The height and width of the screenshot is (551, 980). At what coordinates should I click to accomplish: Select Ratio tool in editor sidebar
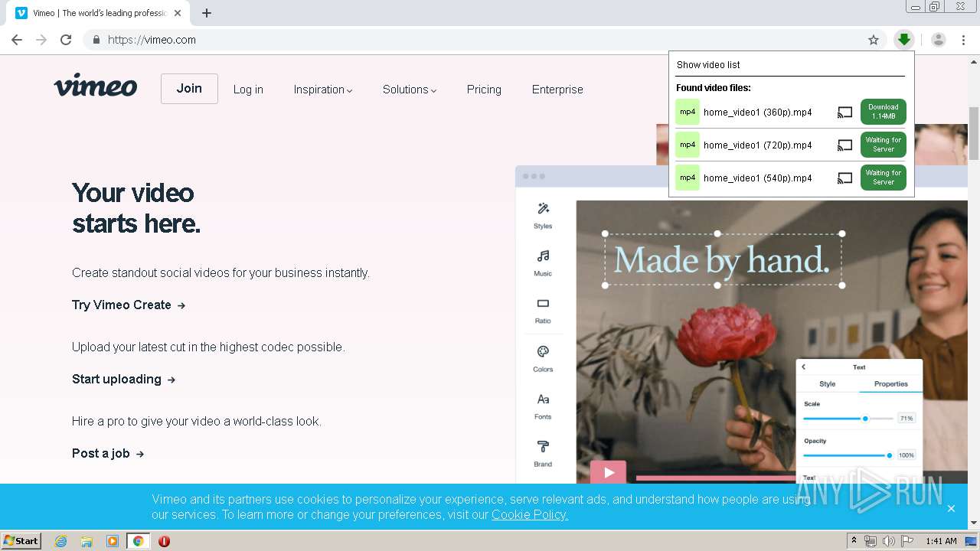[x=543, y=311]
